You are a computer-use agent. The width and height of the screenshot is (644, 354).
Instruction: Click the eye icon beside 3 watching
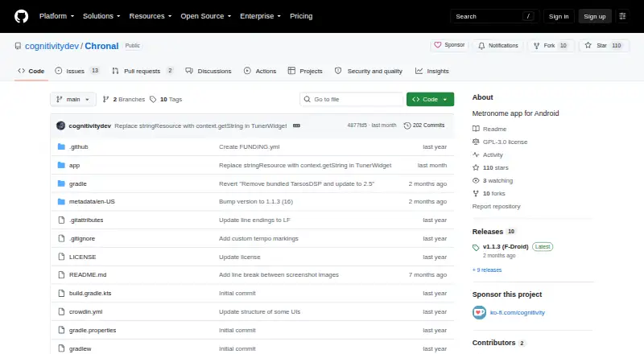pos(476,180)
